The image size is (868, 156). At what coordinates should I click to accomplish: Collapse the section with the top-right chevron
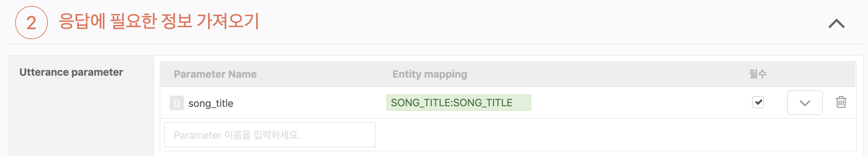(836, 24)
